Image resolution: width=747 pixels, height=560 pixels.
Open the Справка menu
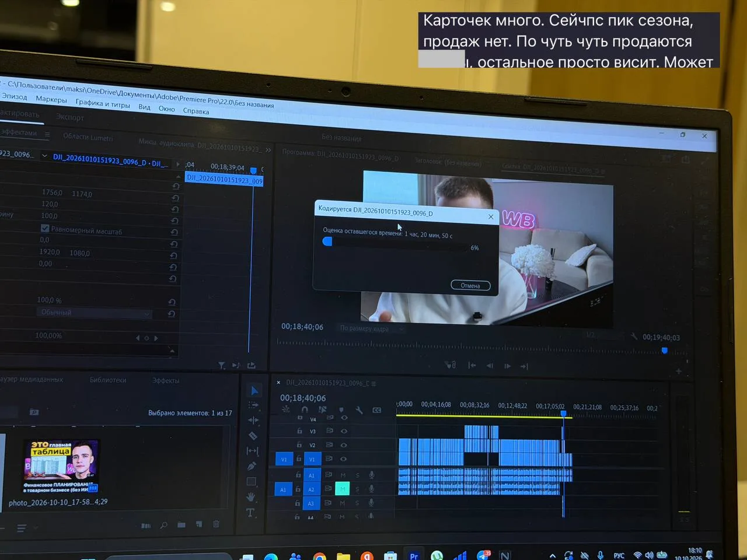click(196, 111)
